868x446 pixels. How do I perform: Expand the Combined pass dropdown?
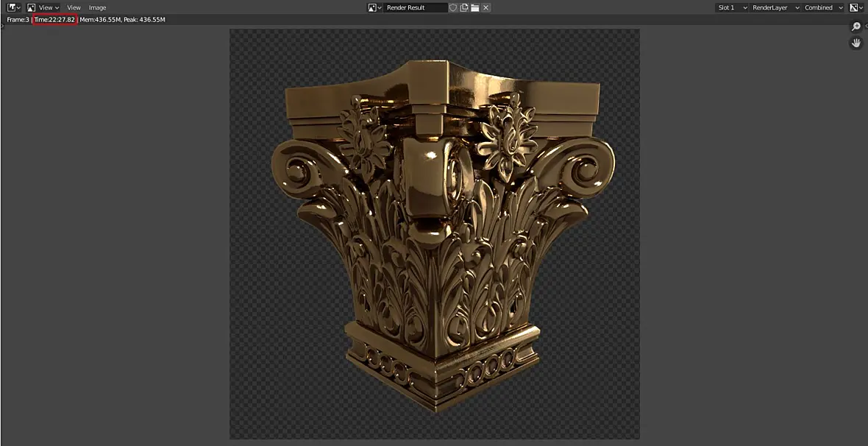coord(823,8)
